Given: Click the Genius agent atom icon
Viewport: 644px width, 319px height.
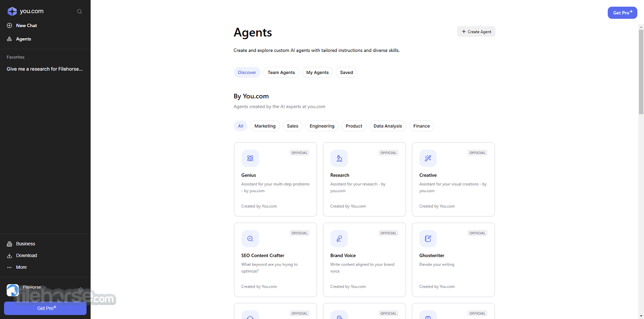Looking at the screenshot, I should click(250, 158).
